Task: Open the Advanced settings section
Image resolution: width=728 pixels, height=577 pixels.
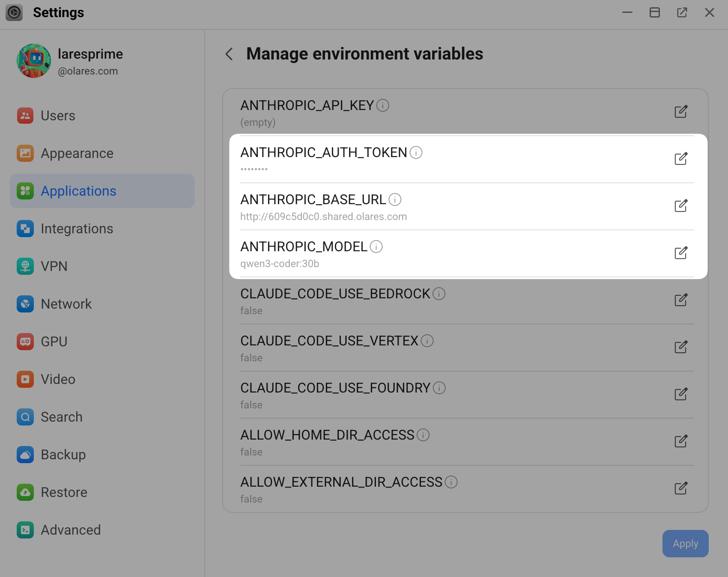Action: [102, 530]
